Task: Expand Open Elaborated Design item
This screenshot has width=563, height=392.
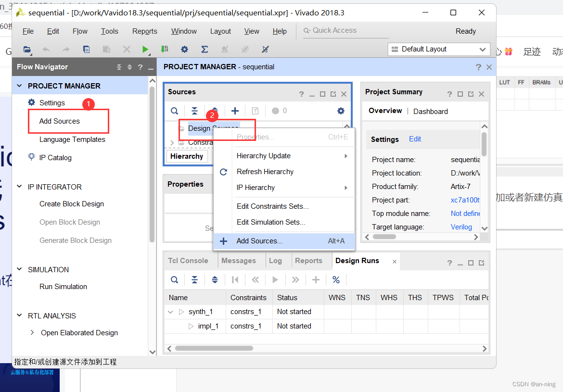Action: pos(32,332)
